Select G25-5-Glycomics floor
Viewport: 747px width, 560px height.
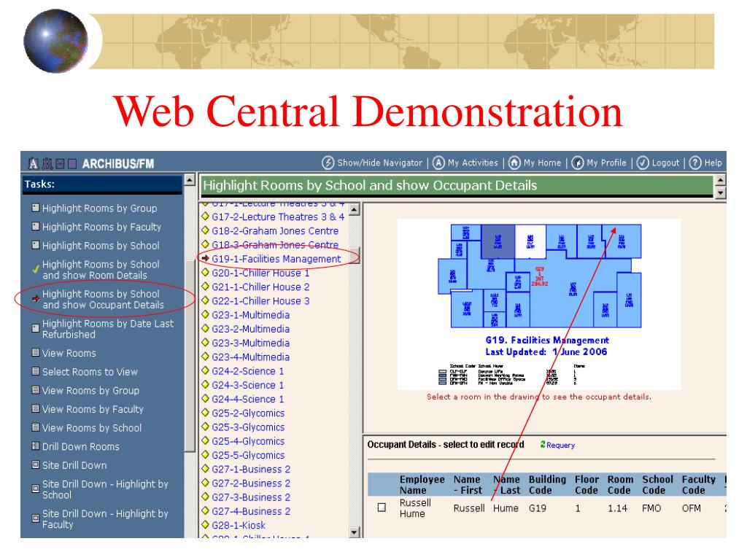[248, 455]
